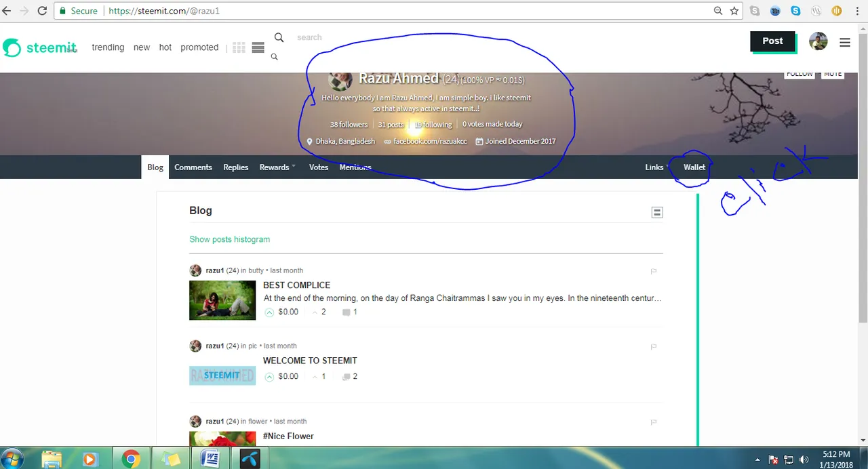
Task: Open the Votes tab
Action: coord(319,167)
